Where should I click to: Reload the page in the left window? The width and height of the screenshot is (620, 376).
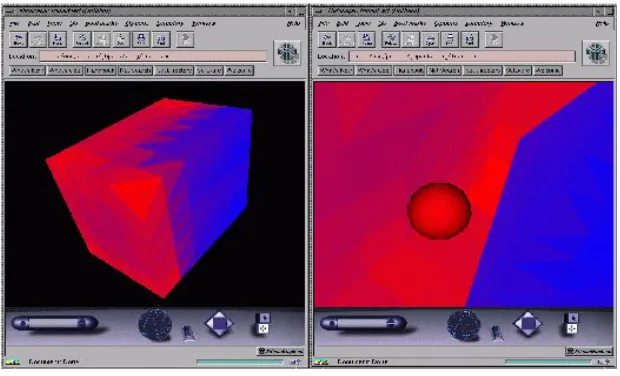pyautogui.click(x=82, y=40)
